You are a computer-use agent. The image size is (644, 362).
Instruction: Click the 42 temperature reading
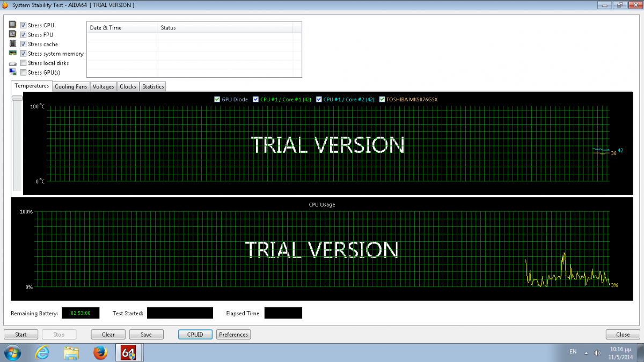pyautogui.click(x=620, y=151)
